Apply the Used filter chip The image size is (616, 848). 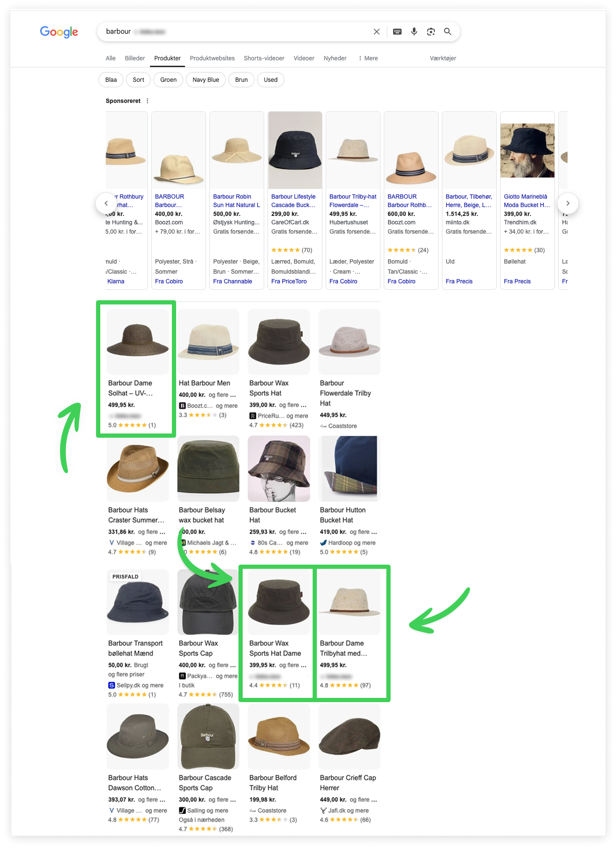(x=271, y=80)
